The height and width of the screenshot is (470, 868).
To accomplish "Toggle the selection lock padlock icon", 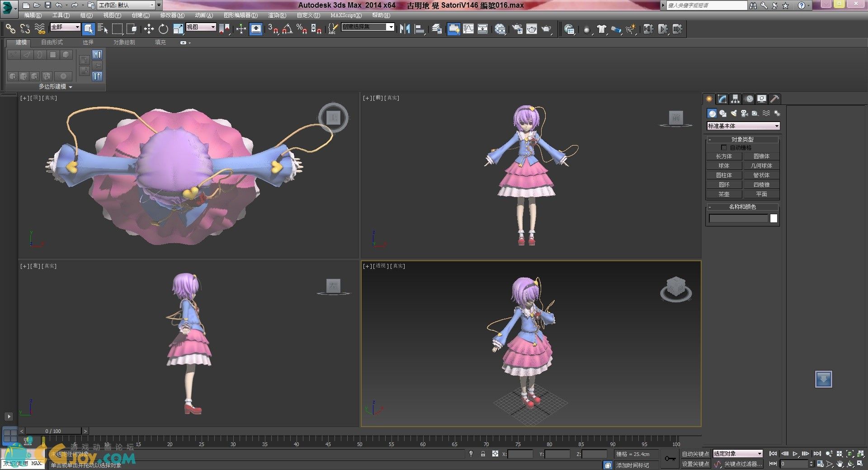I will pos(483,454).
